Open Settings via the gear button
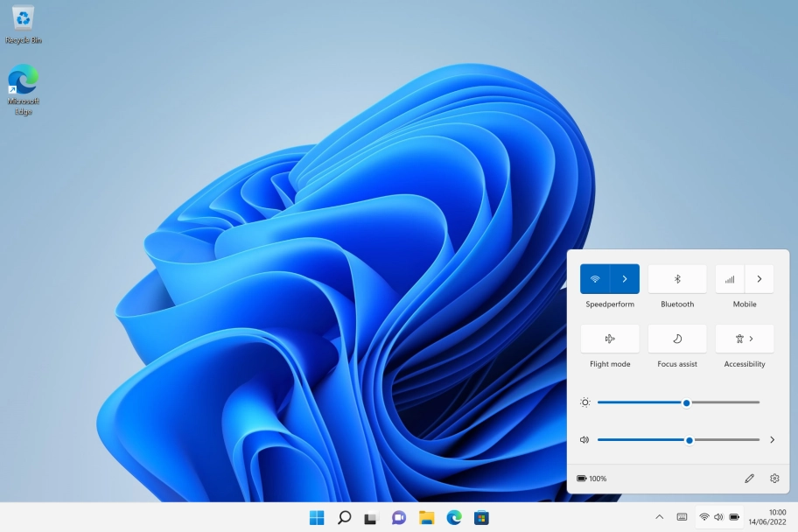The height and width of the screenshot is (532, 798). coord(774,479)
